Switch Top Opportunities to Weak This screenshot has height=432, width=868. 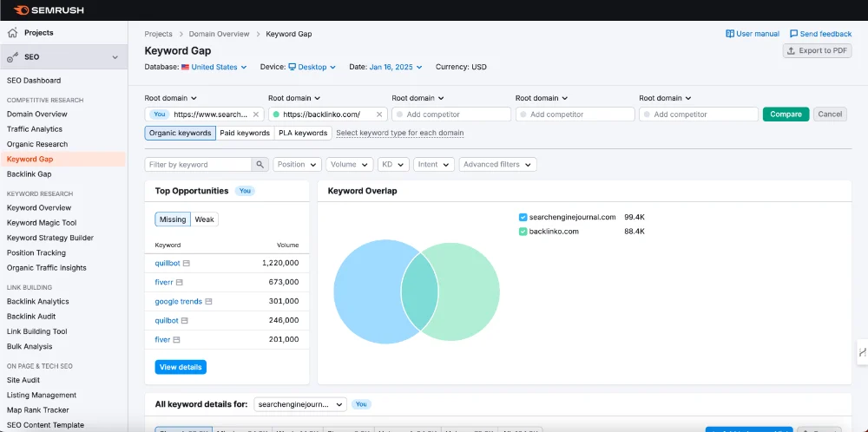click(x=204, y=219)
